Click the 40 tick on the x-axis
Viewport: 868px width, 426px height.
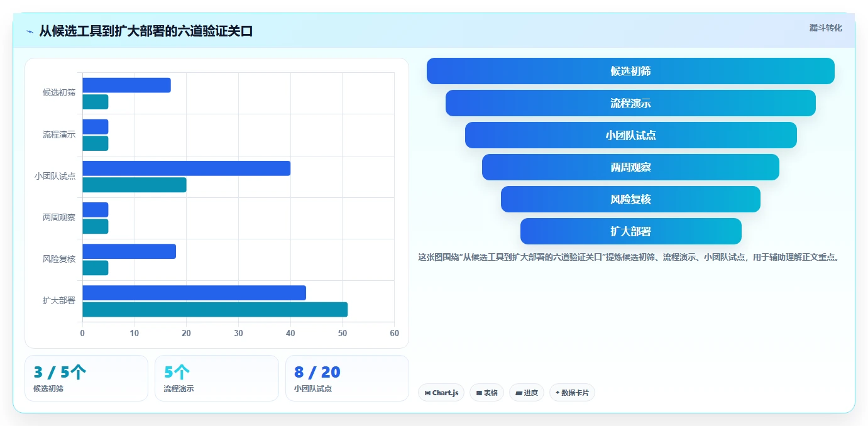click(290, 333)
